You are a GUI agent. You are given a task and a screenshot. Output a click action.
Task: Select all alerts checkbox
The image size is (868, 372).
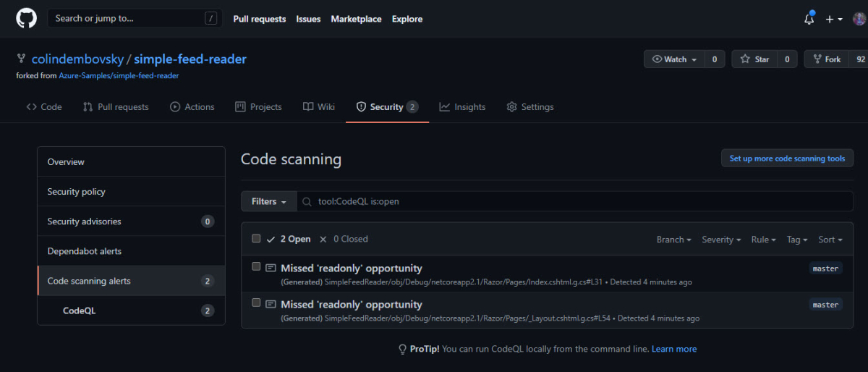[256, 238]
